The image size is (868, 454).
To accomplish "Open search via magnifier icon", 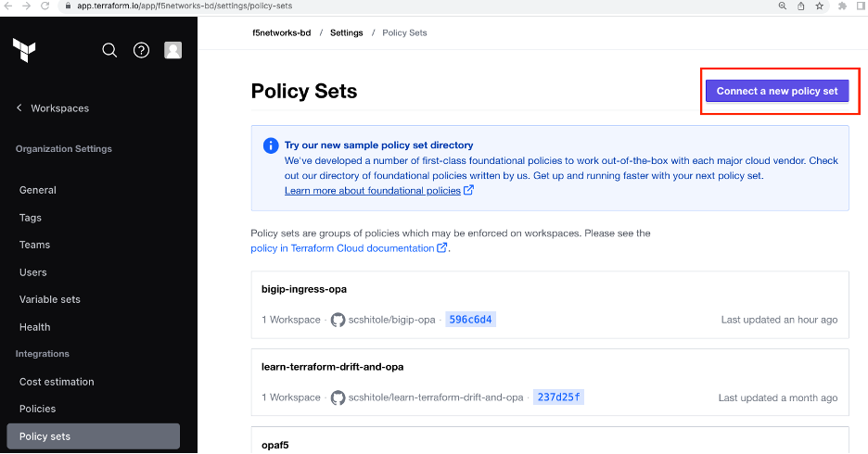I will 109,50.
